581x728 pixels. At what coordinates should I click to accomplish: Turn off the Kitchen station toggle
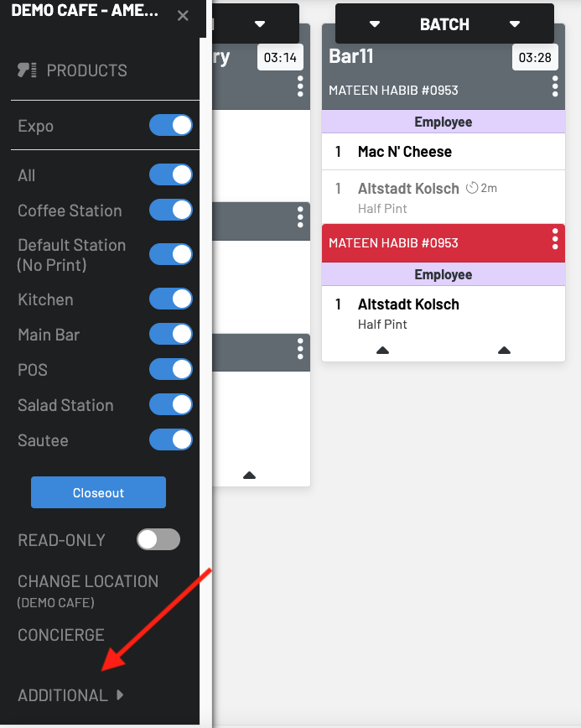(171, 299)
